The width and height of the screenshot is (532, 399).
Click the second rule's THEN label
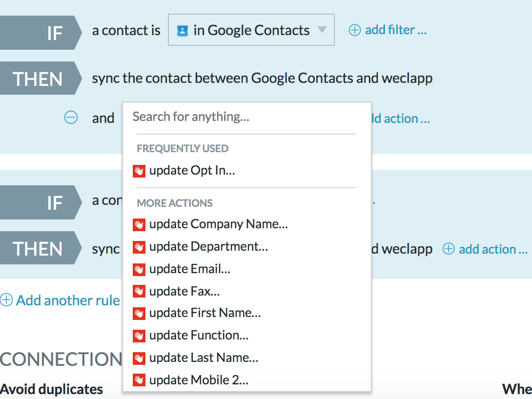pos(41,248)
